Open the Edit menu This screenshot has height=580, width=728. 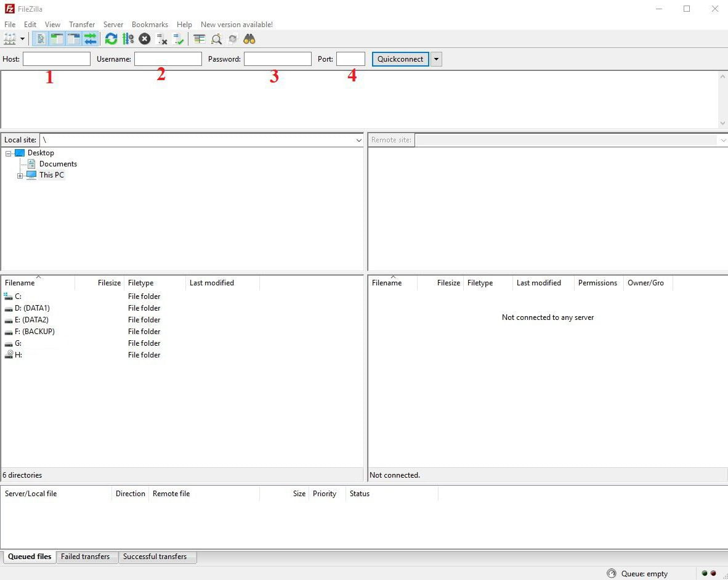(x=30, y=24)
